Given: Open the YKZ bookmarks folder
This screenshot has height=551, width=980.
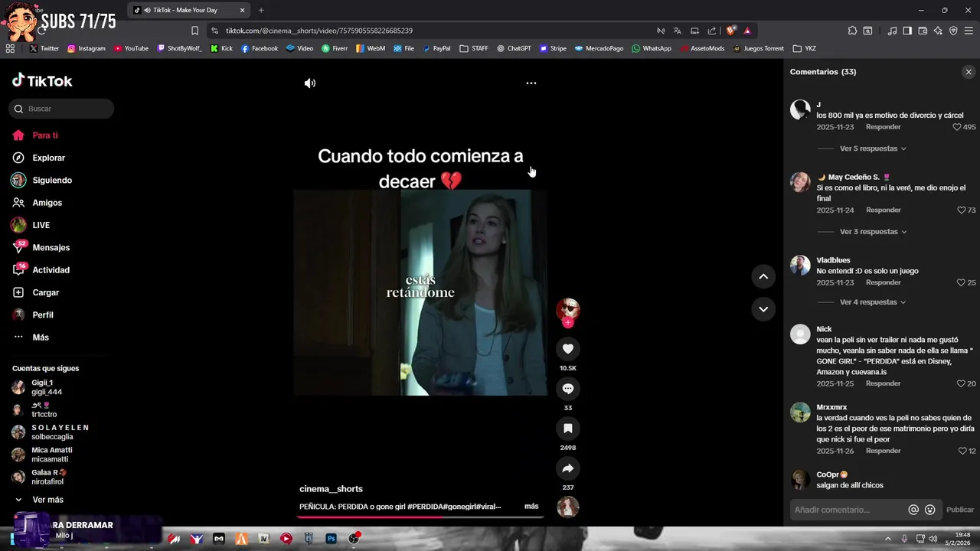Looking at the screenshot, I should click(805, 48).
